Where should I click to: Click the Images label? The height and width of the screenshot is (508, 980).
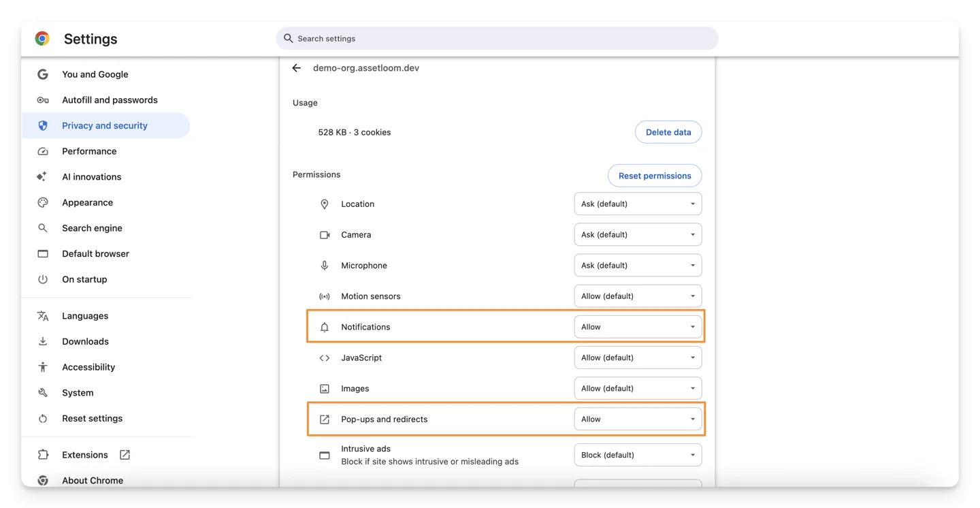355,389
